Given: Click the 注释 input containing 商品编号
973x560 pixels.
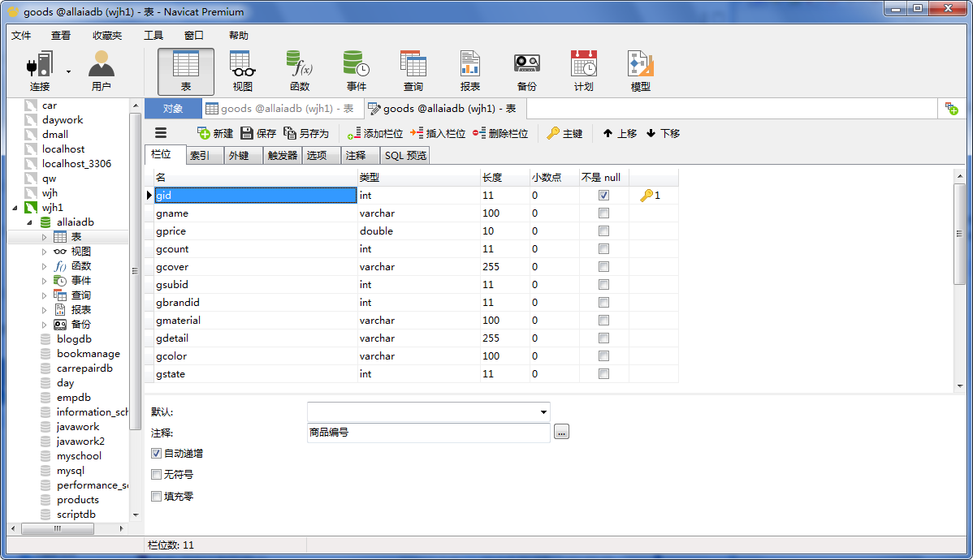Looking at the screenshot, I should click(x=428, y=432).
